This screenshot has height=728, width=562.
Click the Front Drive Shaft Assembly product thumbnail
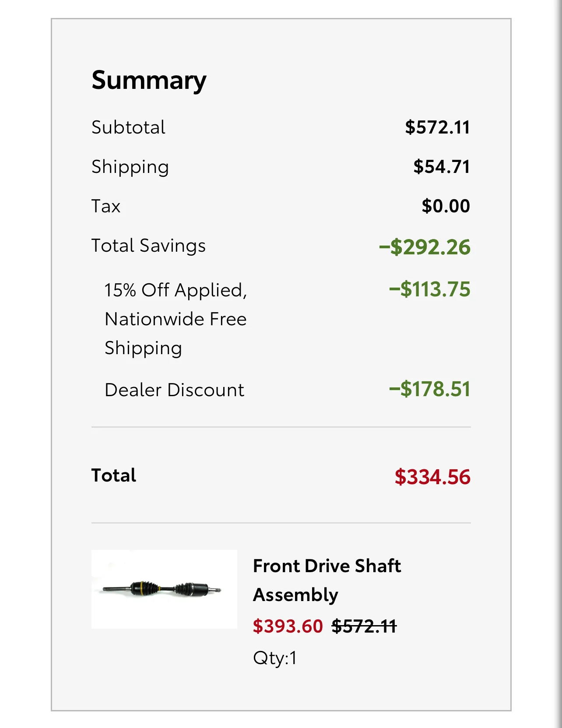(x=164, y=589)
